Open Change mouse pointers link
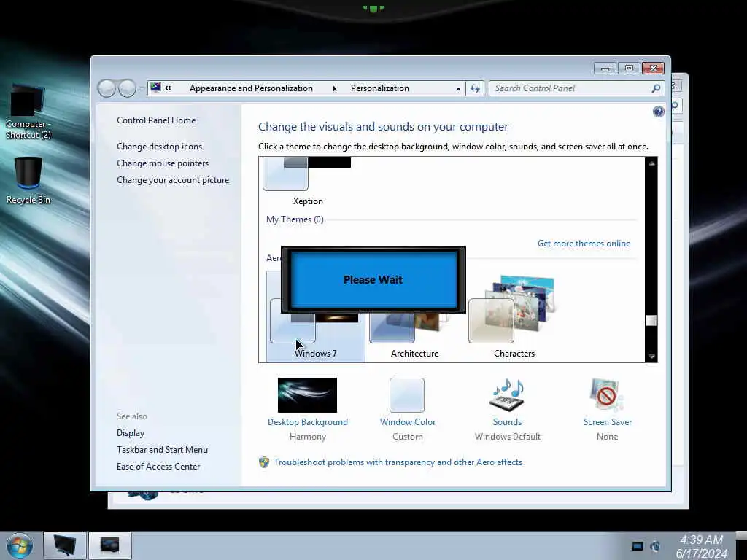Image resolution: width=747 pixels, height=560 pixels. coord(163,163)
